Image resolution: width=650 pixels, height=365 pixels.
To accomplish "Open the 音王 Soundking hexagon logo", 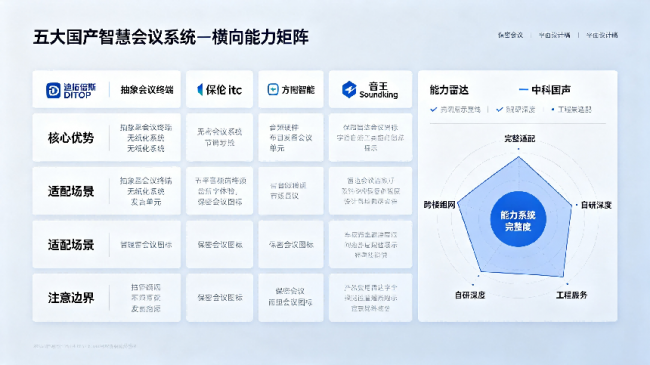I will [x=349, y=90].
